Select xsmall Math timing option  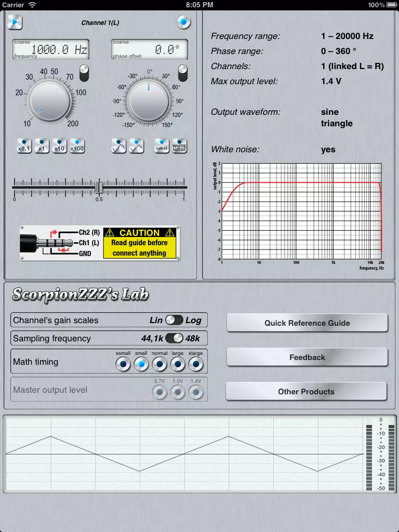coord(123,364)
